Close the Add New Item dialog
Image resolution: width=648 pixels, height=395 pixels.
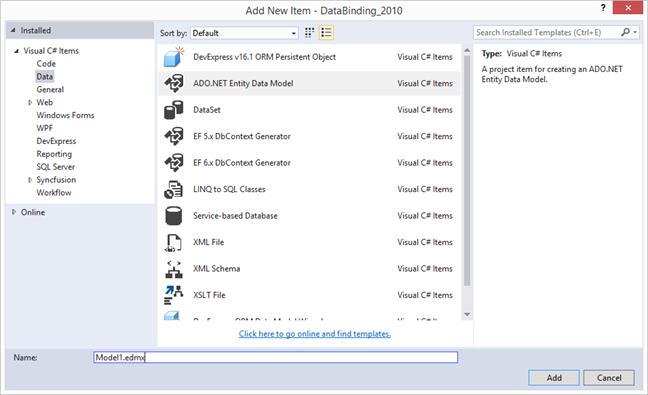point(628,8)
